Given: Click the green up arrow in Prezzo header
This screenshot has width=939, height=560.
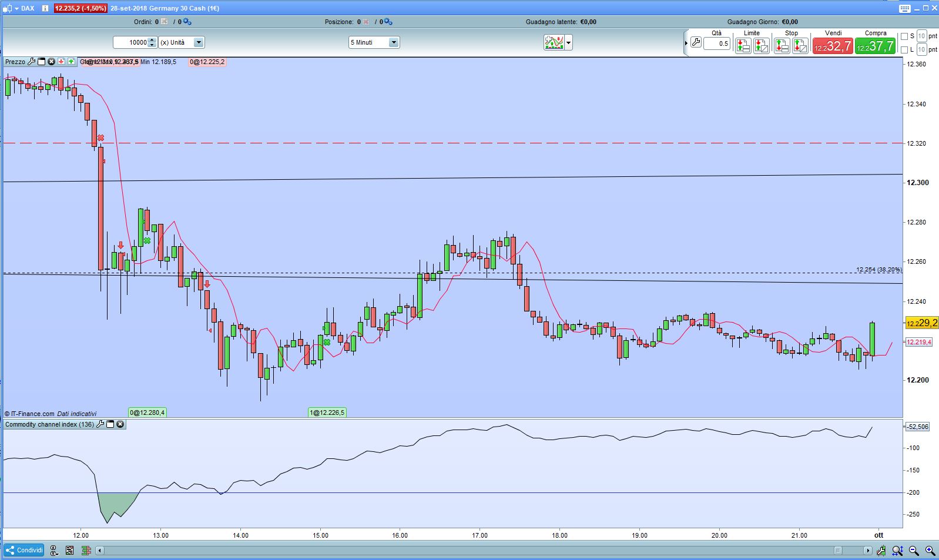Looking at the screenshot, I should coord(71,61).
